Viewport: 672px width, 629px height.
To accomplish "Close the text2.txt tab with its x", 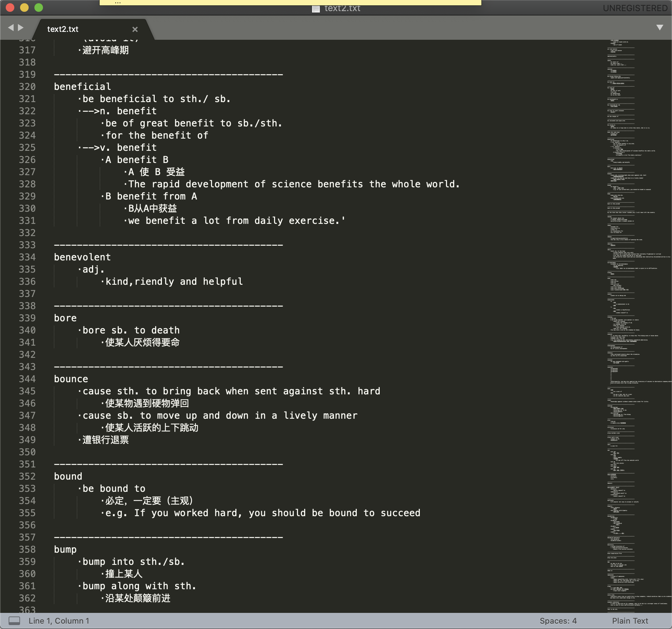I will [x=135, y=29].
